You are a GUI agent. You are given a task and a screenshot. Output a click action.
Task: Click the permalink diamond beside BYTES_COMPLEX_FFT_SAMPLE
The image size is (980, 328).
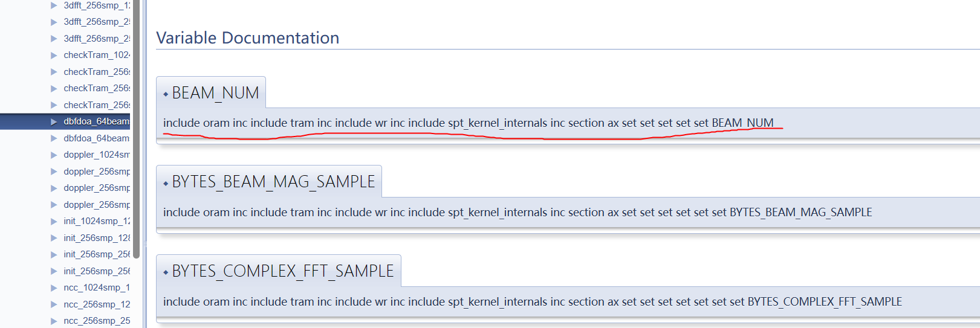pos(166,272)
